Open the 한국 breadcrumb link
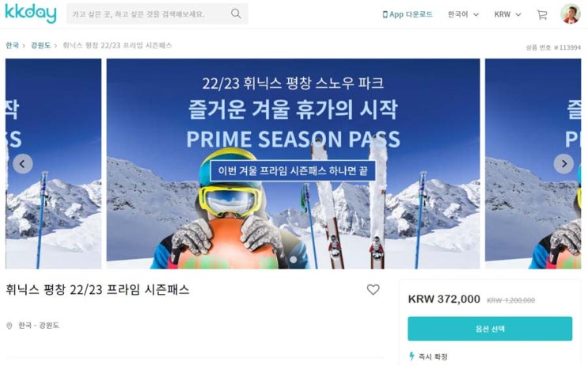 pos(12,45)
